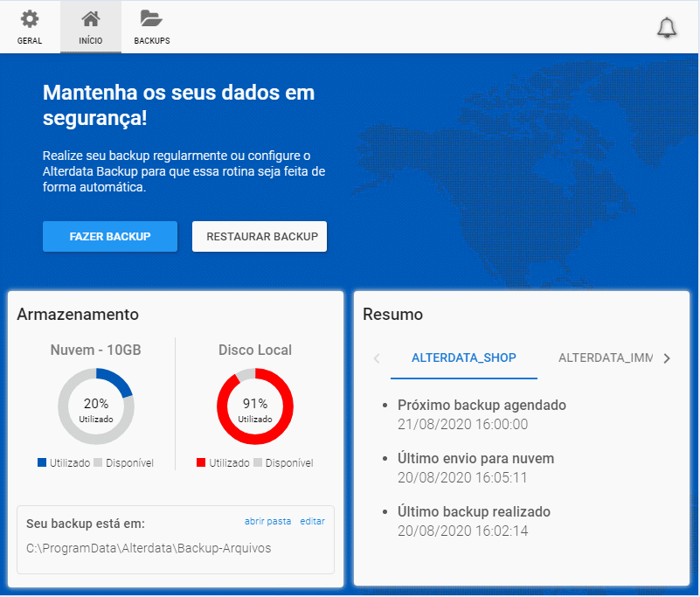Click the date 21/08/2020 16:00:00
The width and height of the screenshot is (700, 597).
[462, 424]
